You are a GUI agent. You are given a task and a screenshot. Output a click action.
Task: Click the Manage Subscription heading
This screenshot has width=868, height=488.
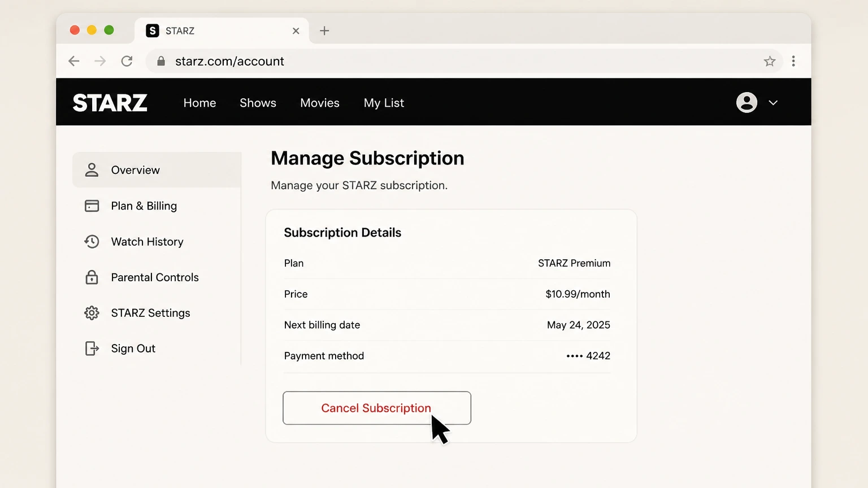coord(367,158)
